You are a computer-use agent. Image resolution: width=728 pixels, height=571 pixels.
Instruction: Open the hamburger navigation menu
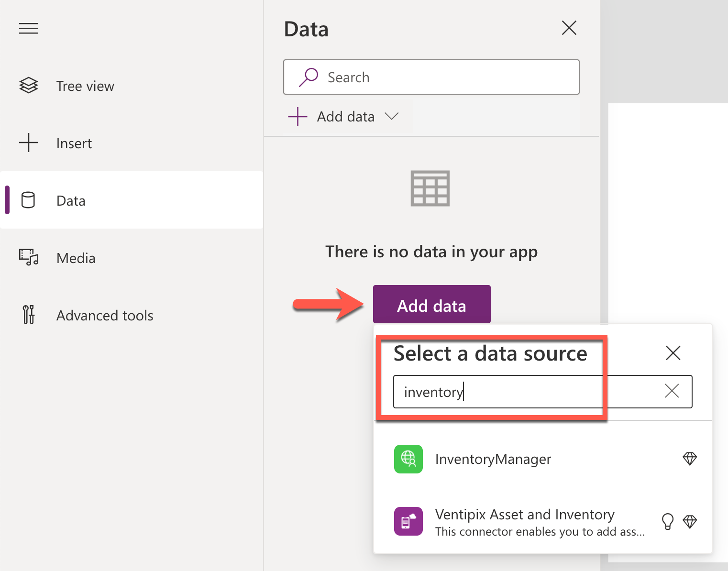pyautogui.click(x=29, y=29)
